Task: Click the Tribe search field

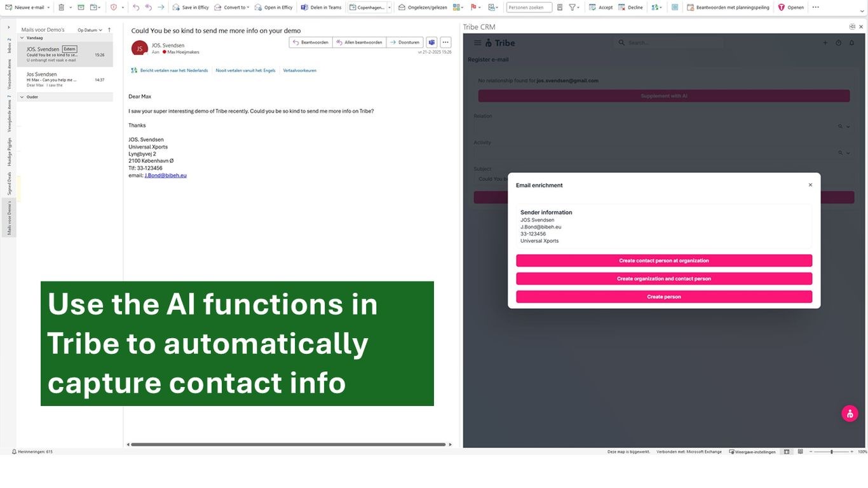Action: click(x=668, y=43)
